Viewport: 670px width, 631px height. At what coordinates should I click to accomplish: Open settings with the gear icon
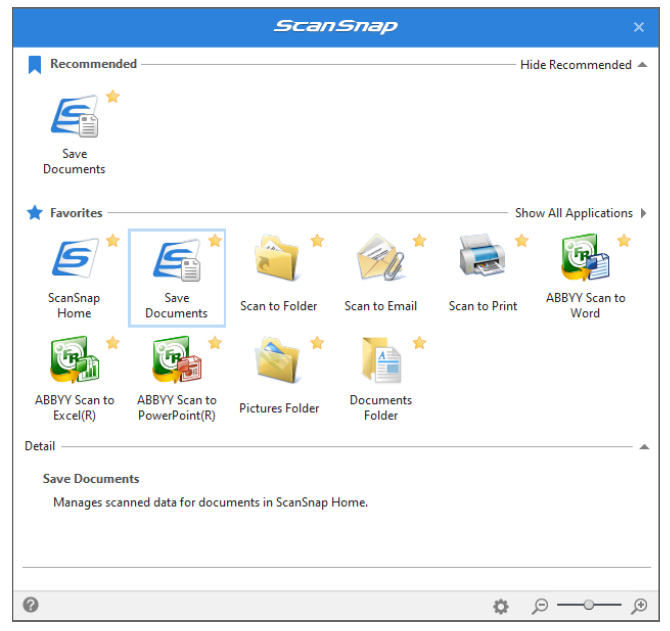pos(501,606)
